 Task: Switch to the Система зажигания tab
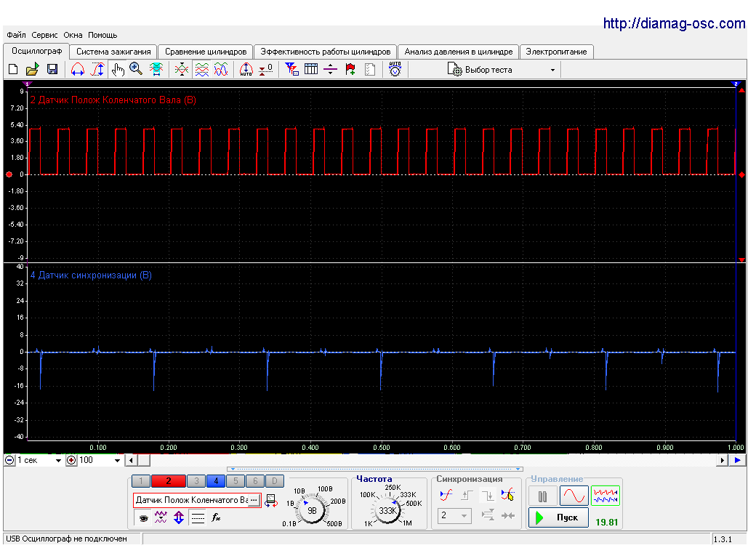[x=113, y=52]
